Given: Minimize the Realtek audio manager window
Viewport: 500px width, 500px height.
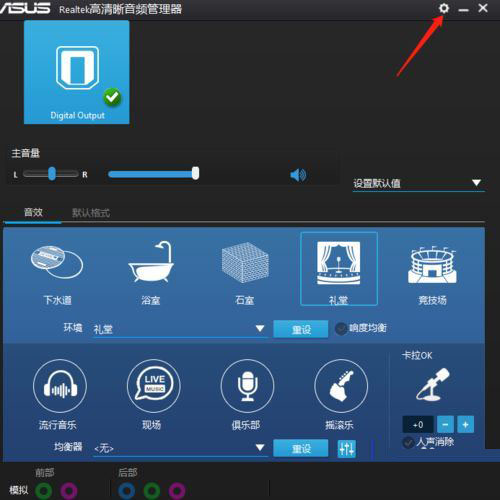Looking at the screenshot, I should pos(463,10).
